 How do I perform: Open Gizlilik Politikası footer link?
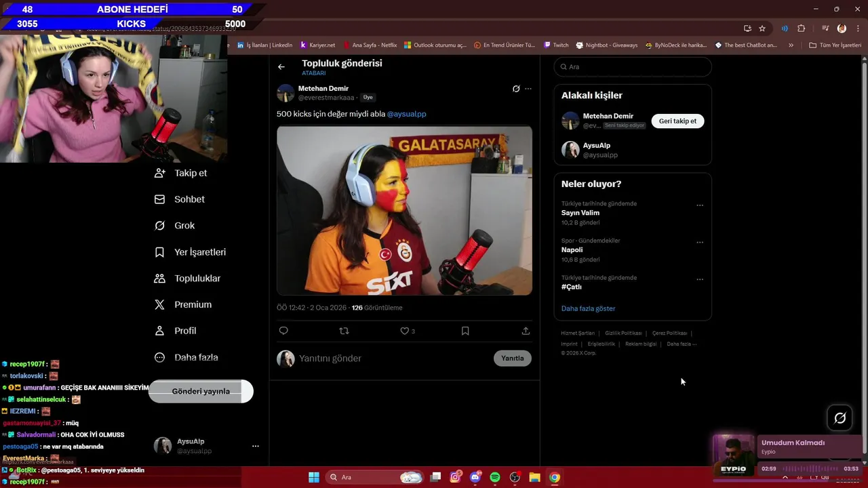point(623,333)
